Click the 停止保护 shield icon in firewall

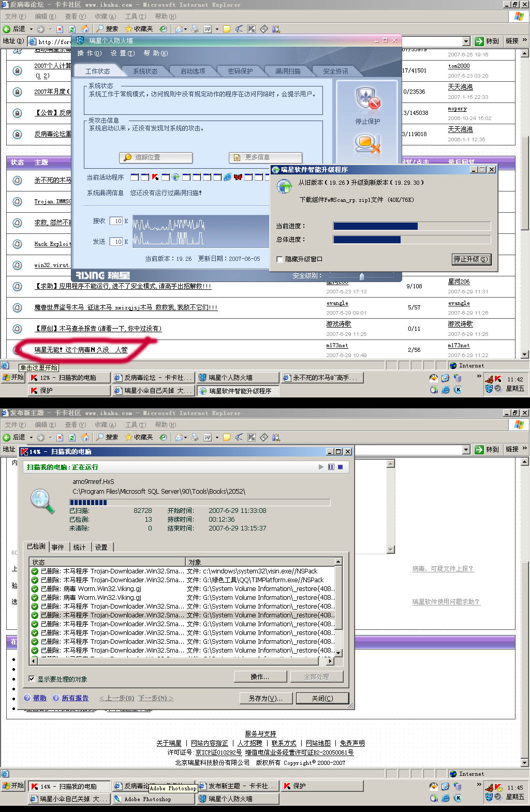pos(368,99)
